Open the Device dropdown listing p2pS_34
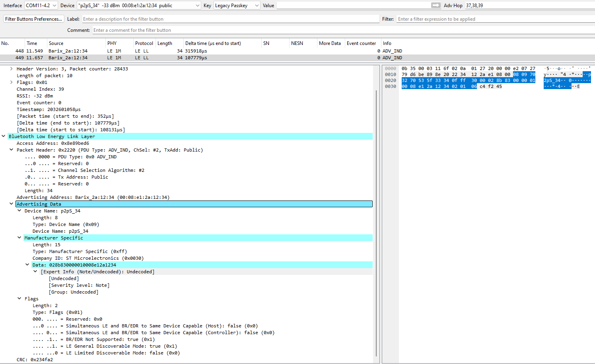Image resolution: width=595 pixels, height=364 pixels. 137,5
